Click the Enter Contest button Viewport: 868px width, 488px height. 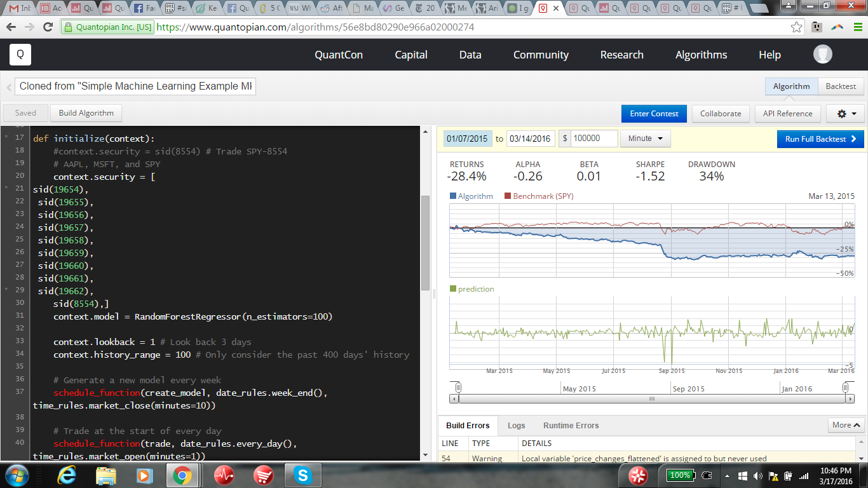point(654,114)
